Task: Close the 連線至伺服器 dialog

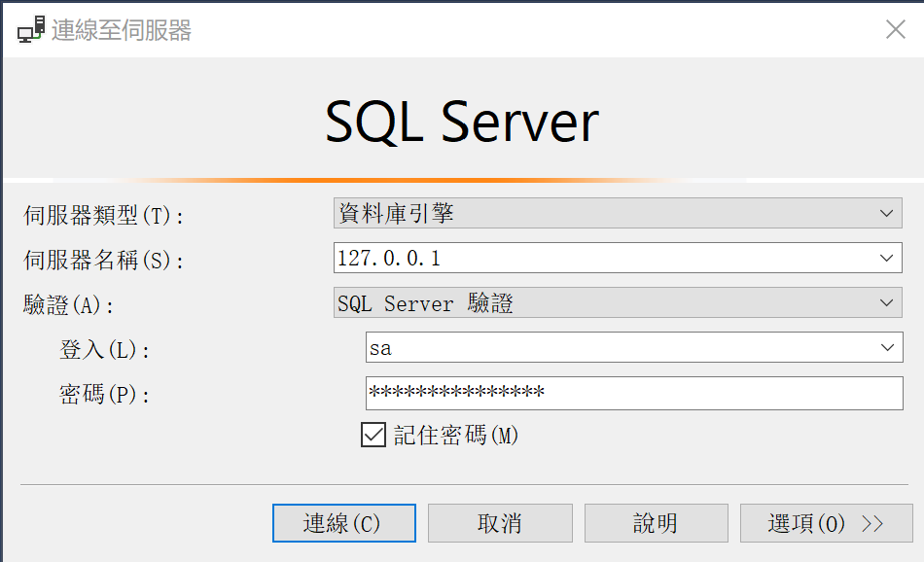Action: coord(896,29)
